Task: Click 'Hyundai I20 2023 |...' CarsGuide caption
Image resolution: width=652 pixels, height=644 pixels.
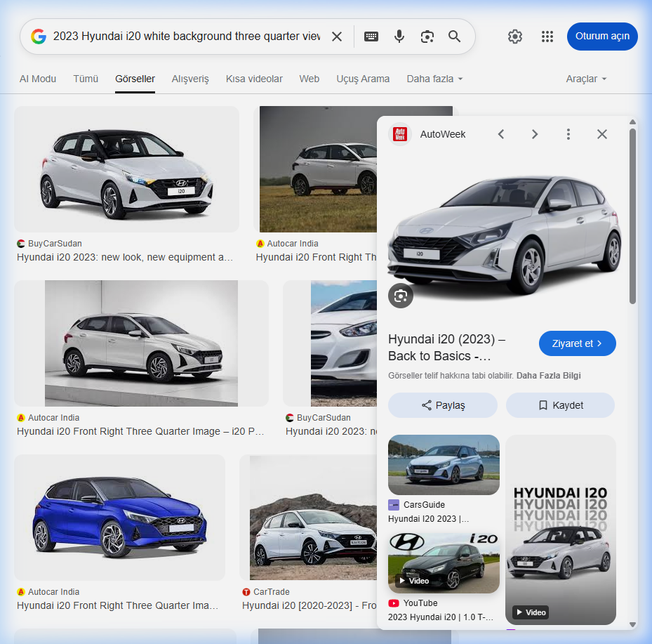Action: point(428,519)
